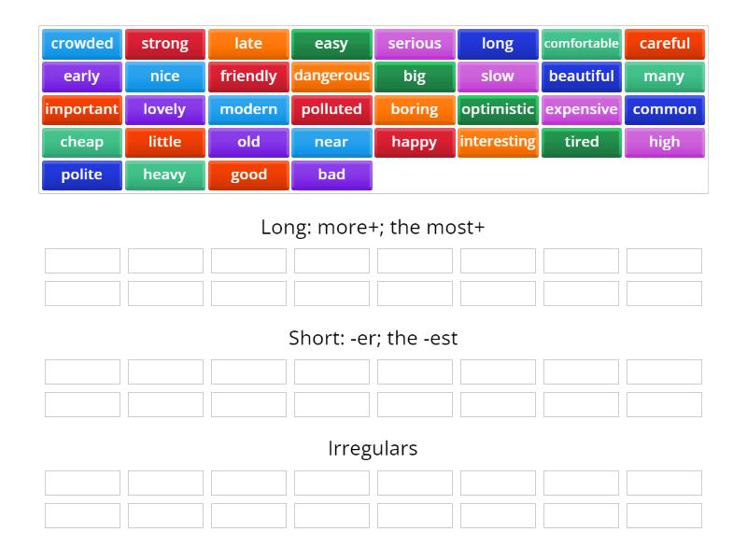747x560 pixels.
Task: Click the 'Irregulars' section heading
Action: tap(373, 448)
